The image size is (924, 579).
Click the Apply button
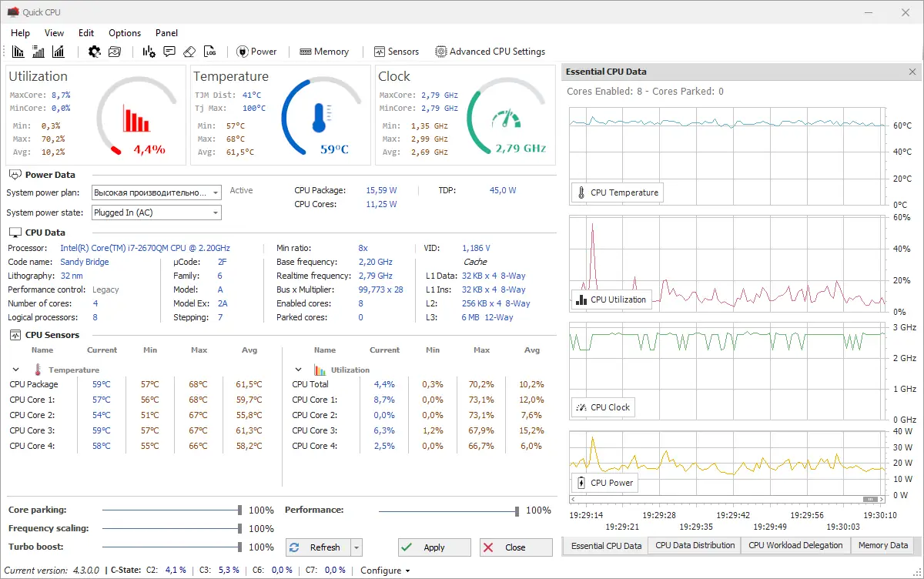click(x=434, y=547)
